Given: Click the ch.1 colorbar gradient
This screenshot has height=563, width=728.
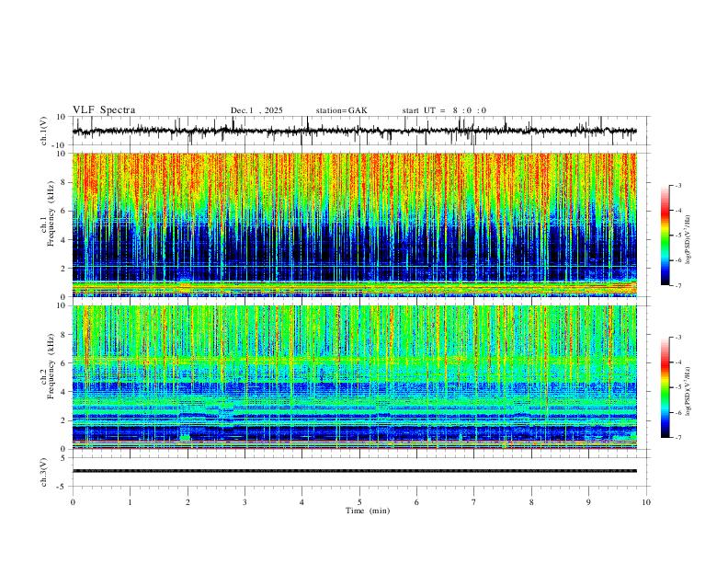Looking at the screenshot, I should point(665,236).
